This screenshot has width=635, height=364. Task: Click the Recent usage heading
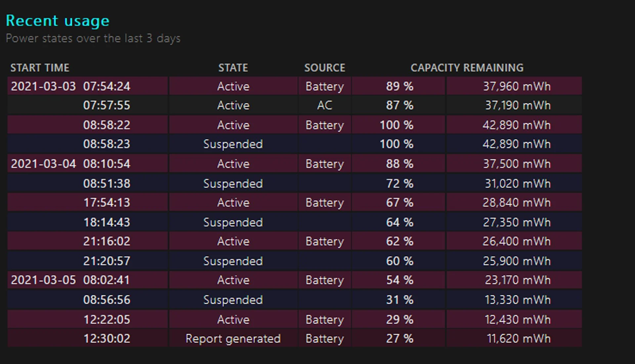(x=58, y=21)
